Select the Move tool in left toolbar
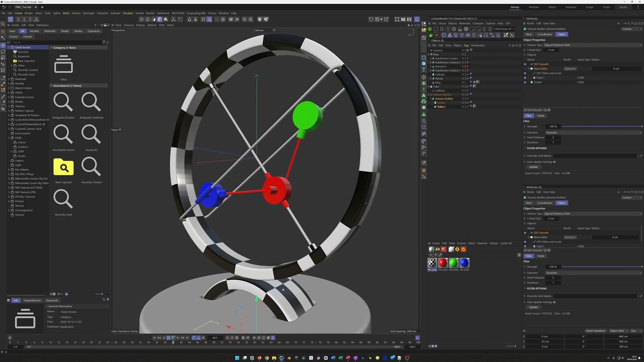 [x=3, y=45]
